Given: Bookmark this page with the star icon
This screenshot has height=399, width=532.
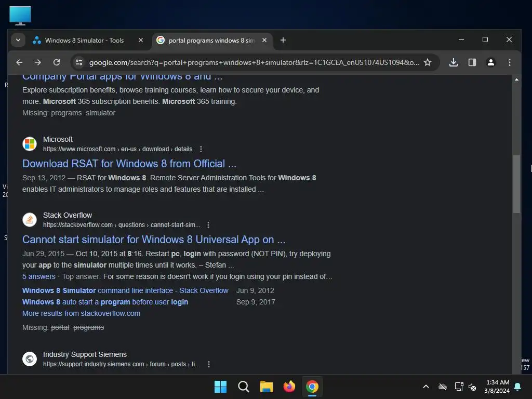Looking at the screenshot, I should 428,62.
